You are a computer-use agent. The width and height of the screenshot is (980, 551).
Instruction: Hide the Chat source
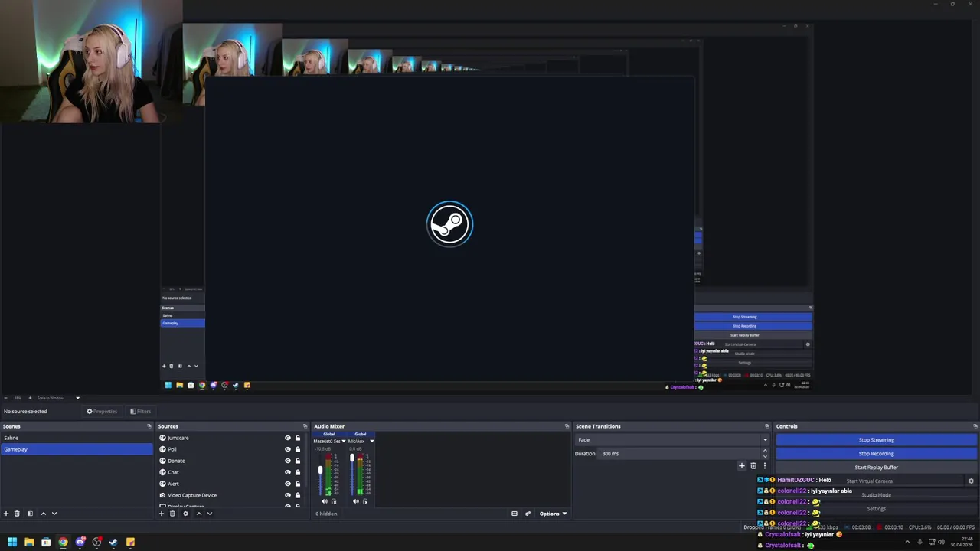[x=288, y=472]
